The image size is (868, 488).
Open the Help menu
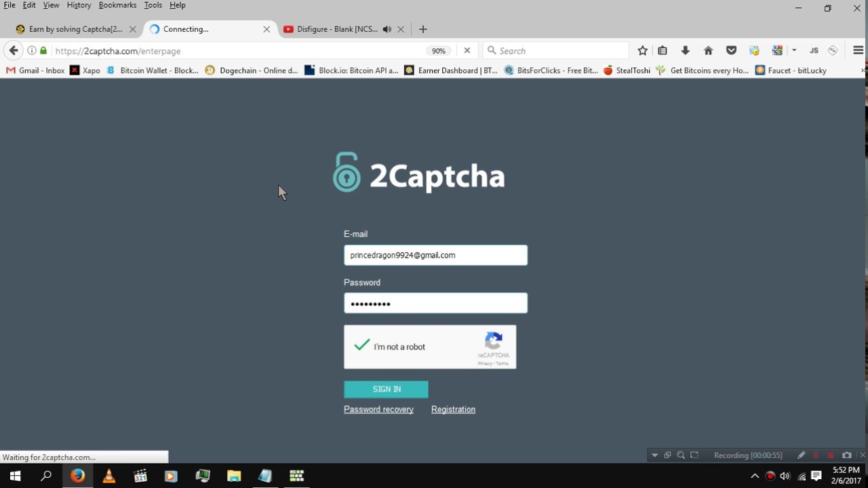[178, 5]
